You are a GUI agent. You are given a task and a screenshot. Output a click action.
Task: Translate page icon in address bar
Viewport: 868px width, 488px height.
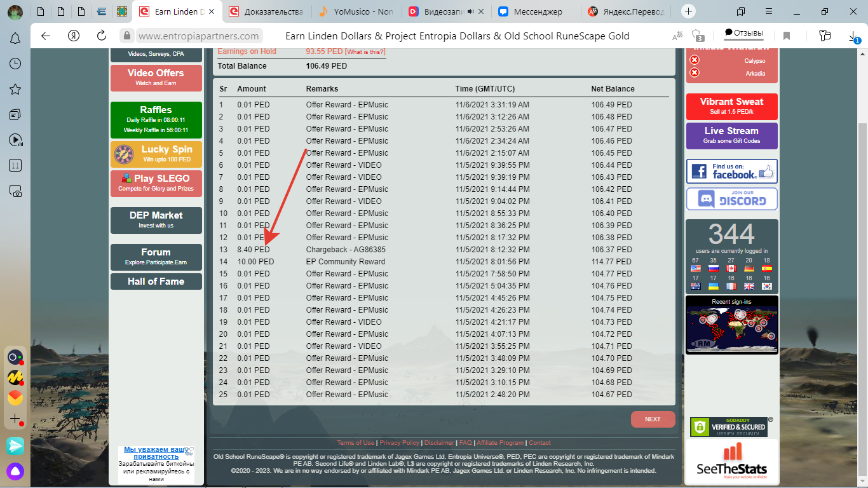click(677, 36)
